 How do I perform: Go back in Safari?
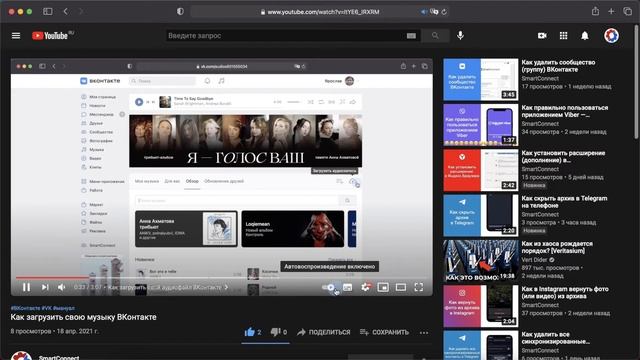[x=66, y=11]
